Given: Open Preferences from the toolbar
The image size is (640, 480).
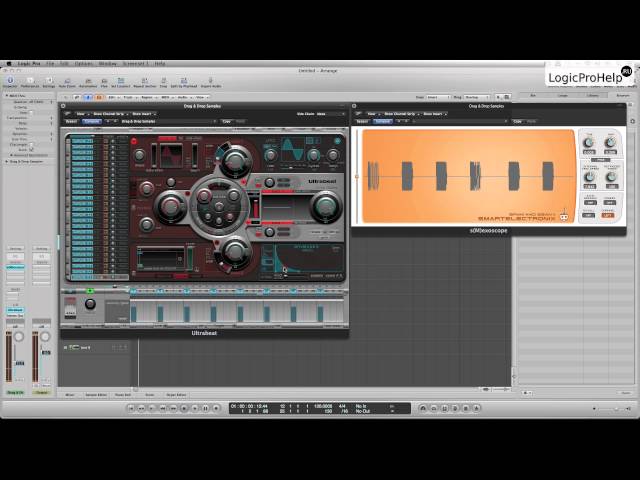Looking at the screenshot, I should pos(30,82).
